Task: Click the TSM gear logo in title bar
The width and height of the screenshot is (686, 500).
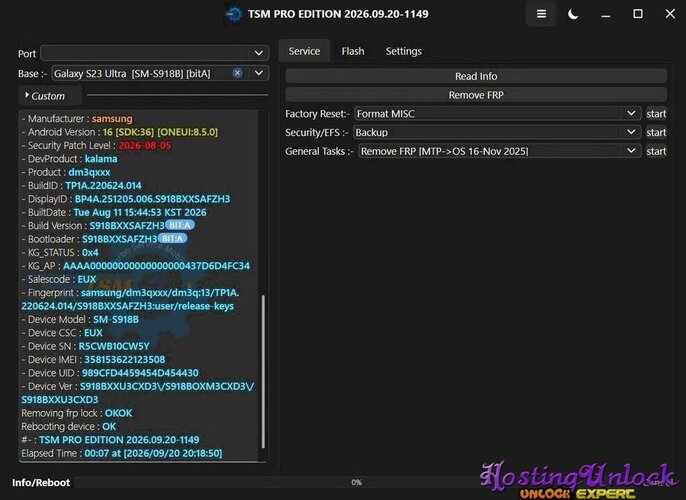Action: click(234, 14)
